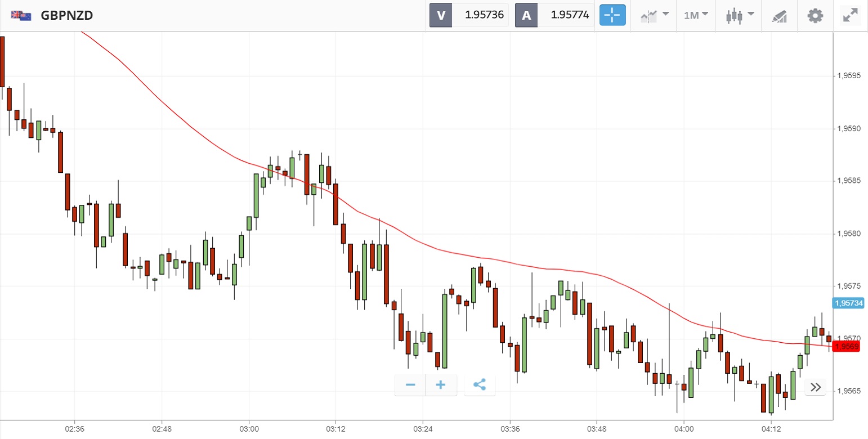868x439 pixels.
Task: Click the GBPNZD flag icon
Action: [21, 16]
